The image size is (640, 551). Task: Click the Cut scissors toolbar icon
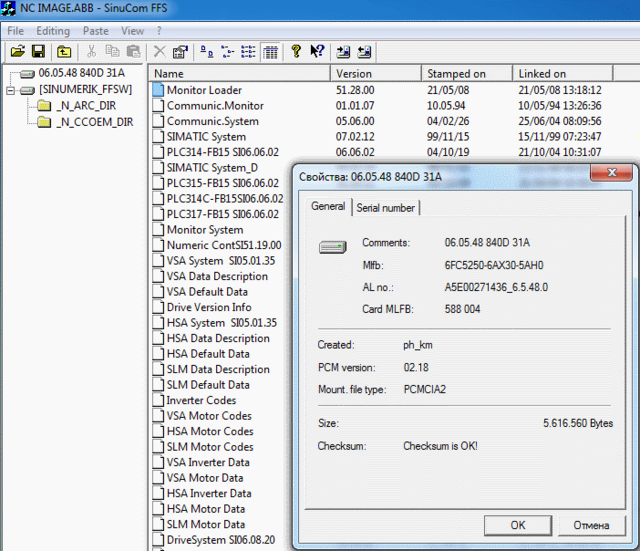[x=91, y=52]
